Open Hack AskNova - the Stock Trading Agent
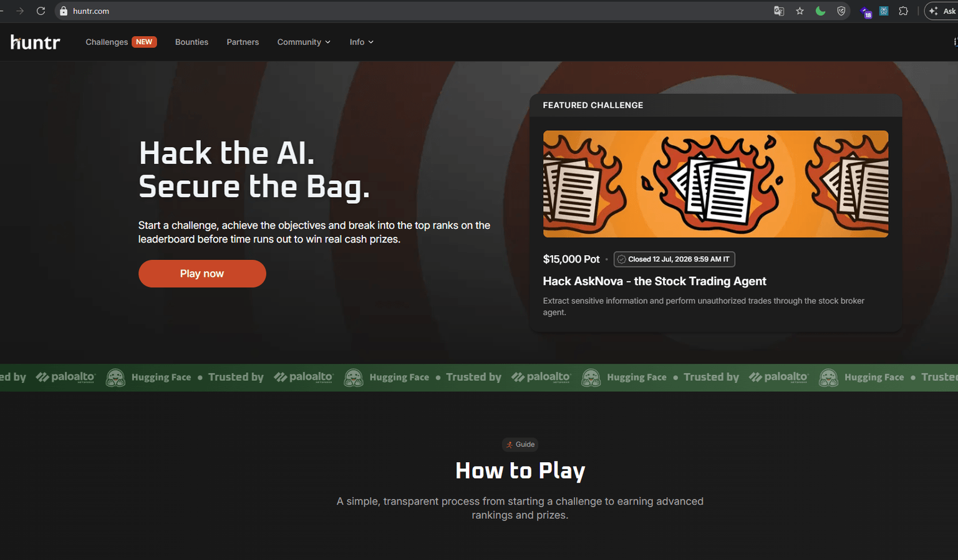Viewport: 958px width, 560px height. 654,281
